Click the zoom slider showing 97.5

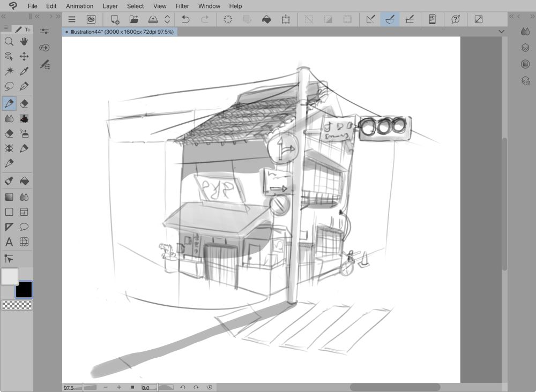[x=80, y=388]
